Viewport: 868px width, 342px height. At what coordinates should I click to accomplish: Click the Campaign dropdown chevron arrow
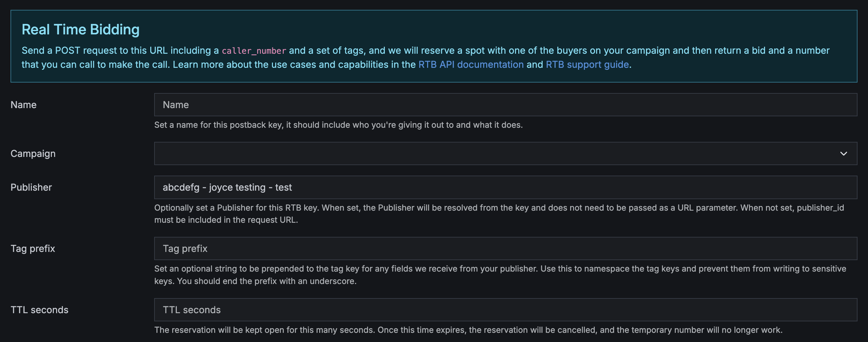pos(843,154)
